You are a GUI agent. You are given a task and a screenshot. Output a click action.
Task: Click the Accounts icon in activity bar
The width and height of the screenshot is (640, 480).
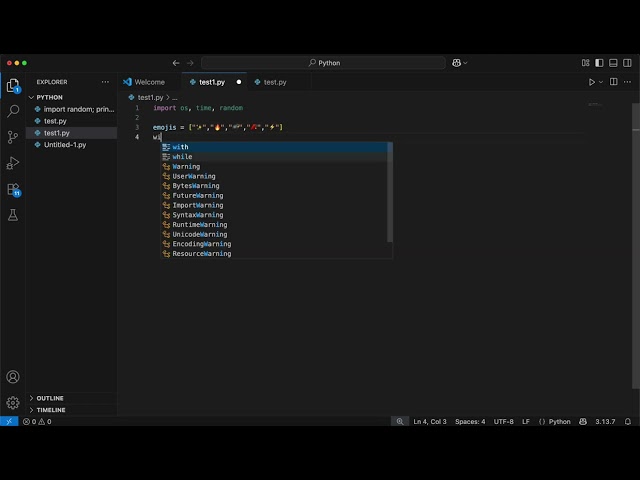[x=13, y=377]
